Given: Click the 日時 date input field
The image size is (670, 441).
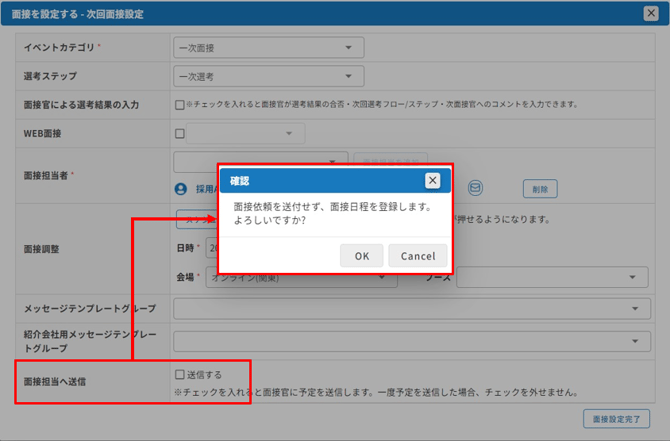Looking at the screenshot, I should click(211, 246).
